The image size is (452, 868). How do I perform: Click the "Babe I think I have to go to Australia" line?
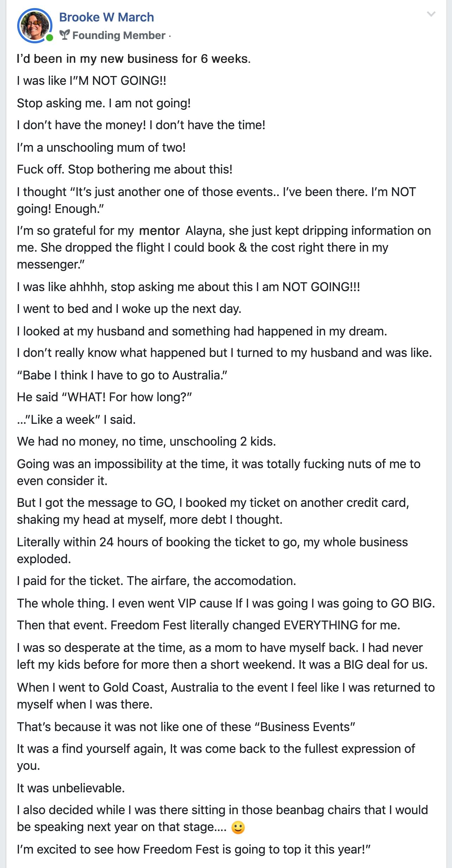[x=122, y=375]
